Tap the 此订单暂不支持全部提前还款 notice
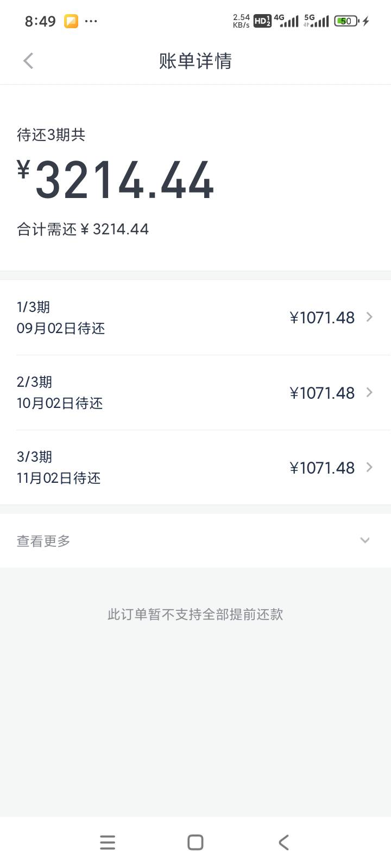The width and height of the screenshot is (391, 868). (195, 614)
